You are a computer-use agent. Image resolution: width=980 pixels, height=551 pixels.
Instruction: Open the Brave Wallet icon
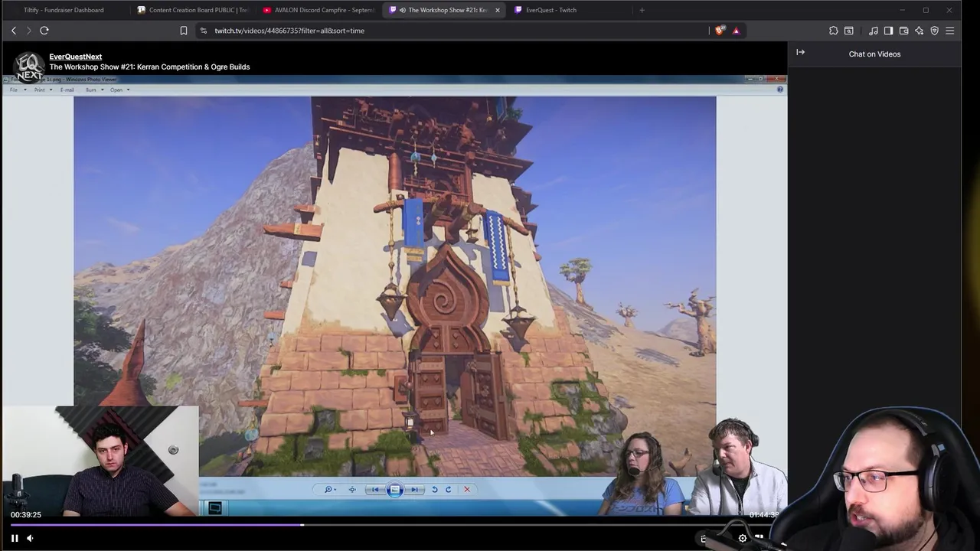[904, 31]
